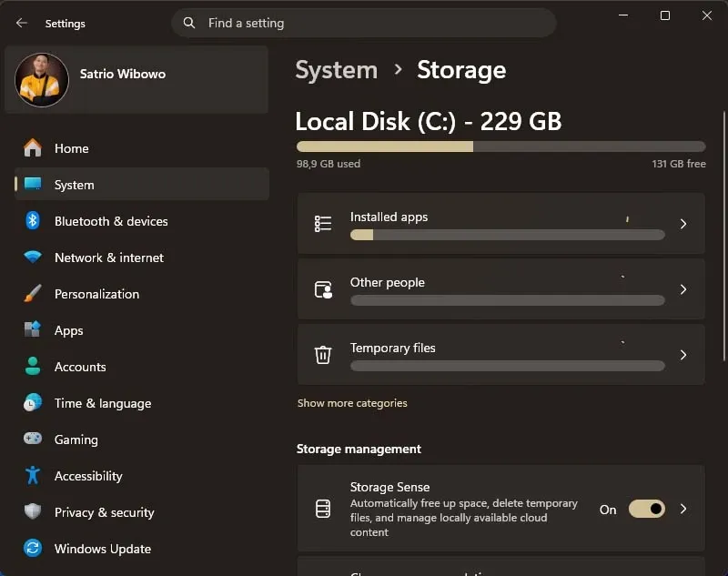The width and height of the screenshot is (728, 576).
Task: Click Show more categories
Action: pos(352,402)
